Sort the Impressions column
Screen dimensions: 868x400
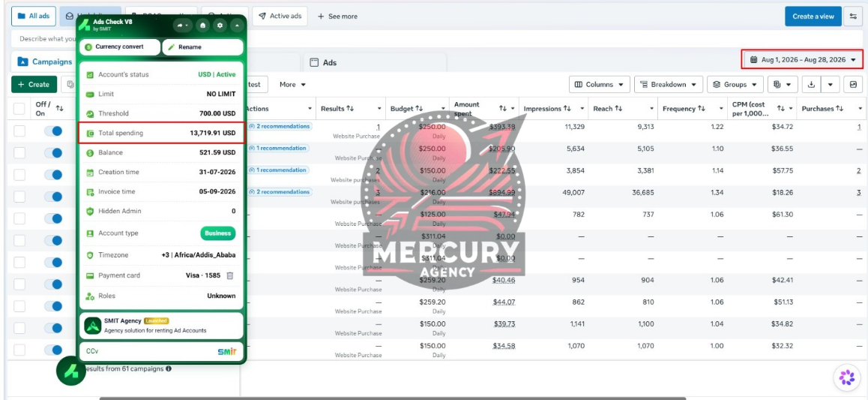pyautogui.click(x=567, y=109)
